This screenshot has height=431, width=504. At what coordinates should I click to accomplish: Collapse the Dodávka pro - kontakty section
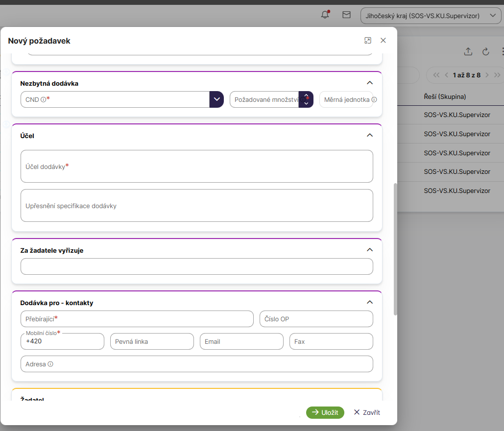(x=370, y=302)
